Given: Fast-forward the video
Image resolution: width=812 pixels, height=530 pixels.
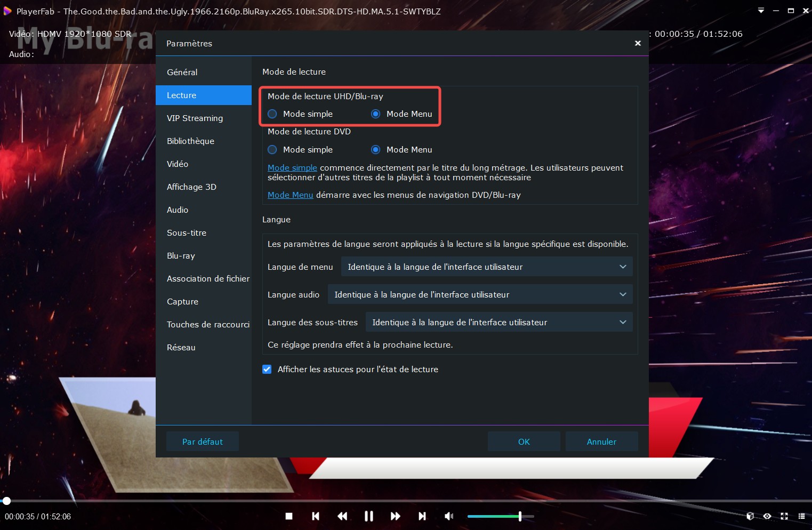Looking at the screenshot, I should pyautogui.click(x=396, y=516).
